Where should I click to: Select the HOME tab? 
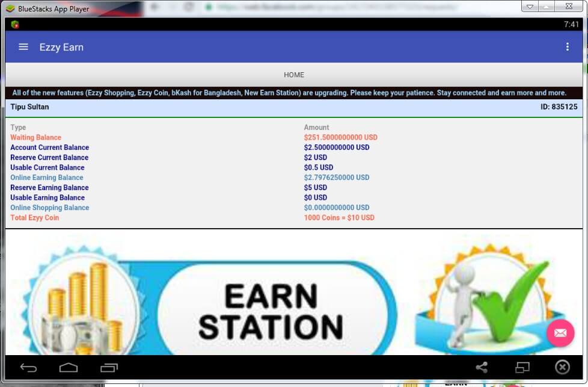[x=294, y=75]
